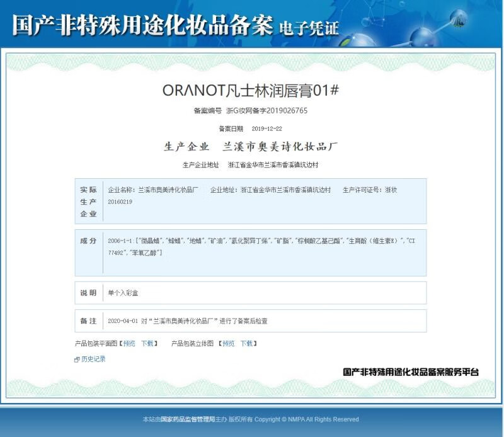Viewport: 504px width, 437px height.
Task: Download the 产品包装平面图 image
Action: tap(147, 344)
